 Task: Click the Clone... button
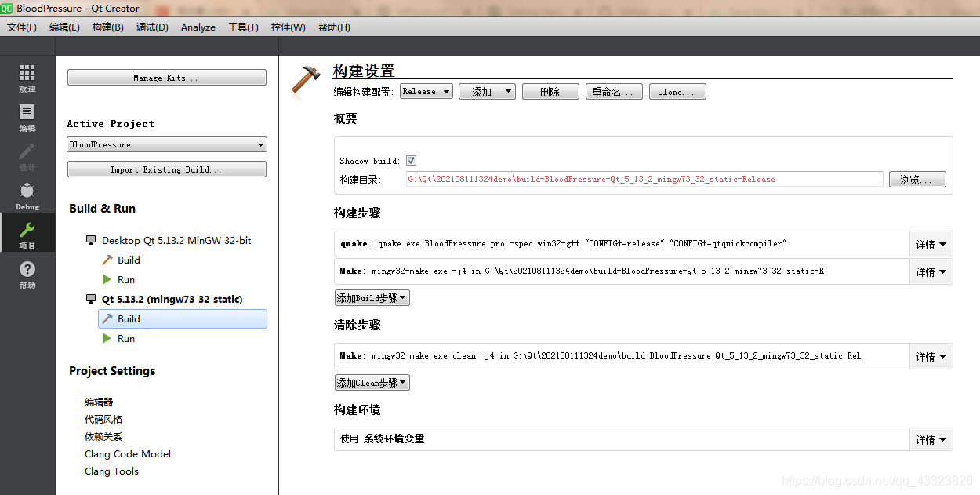pyautogui.click(x=677, y=92)
